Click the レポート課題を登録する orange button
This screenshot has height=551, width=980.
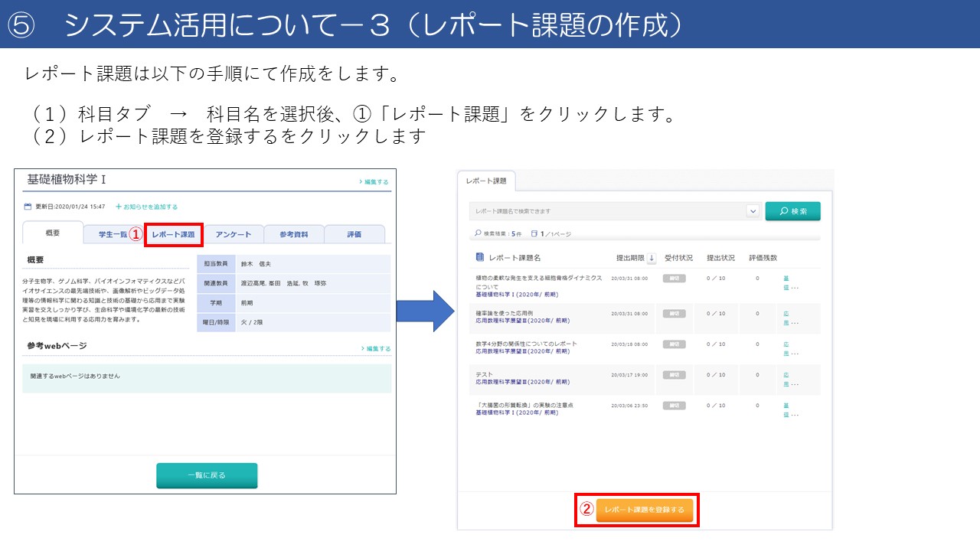coord(645,510)
